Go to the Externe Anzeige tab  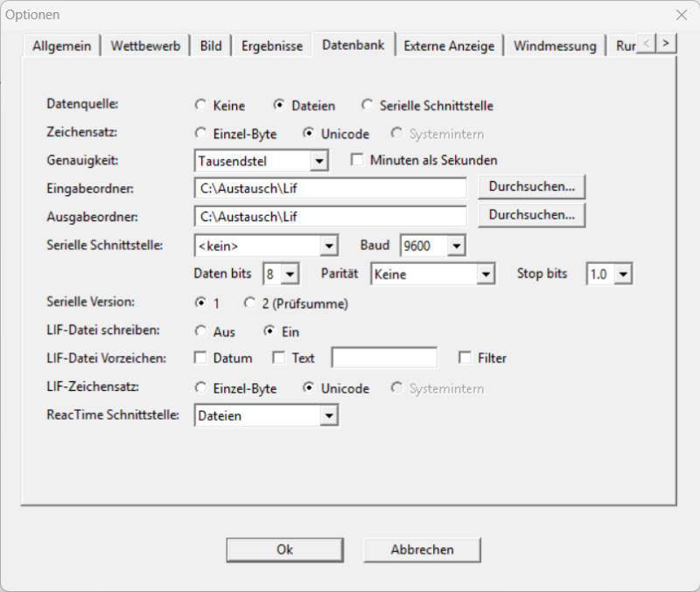(x=449, y=46)
